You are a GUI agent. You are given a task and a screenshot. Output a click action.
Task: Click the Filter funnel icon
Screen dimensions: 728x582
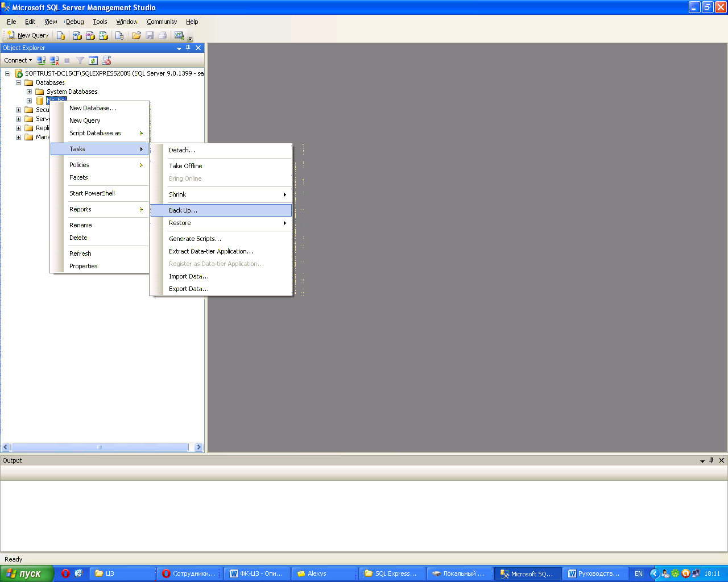[80, 60]
